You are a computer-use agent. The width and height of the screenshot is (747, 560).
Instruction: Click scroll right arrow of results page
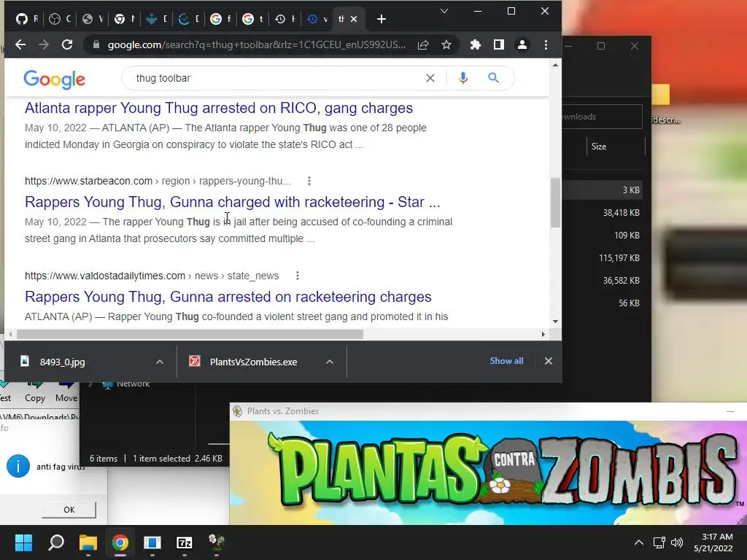click(x=543, y=334)
